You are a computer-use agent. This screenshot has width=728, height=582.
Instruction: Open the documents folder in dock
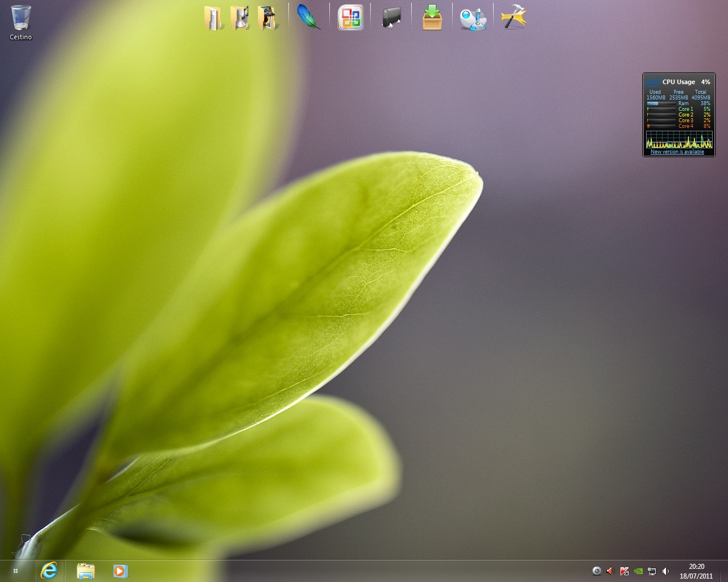tap(213, 18)
